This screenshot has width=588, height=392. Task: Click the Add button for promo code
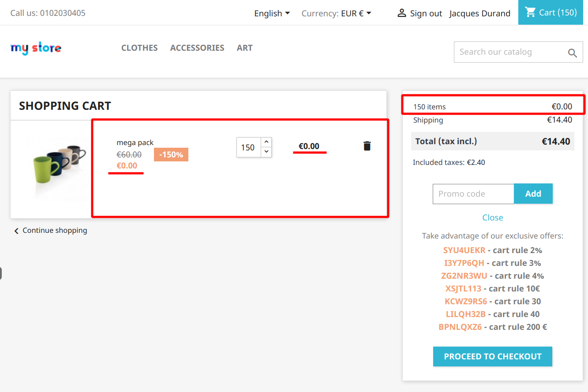533,194
